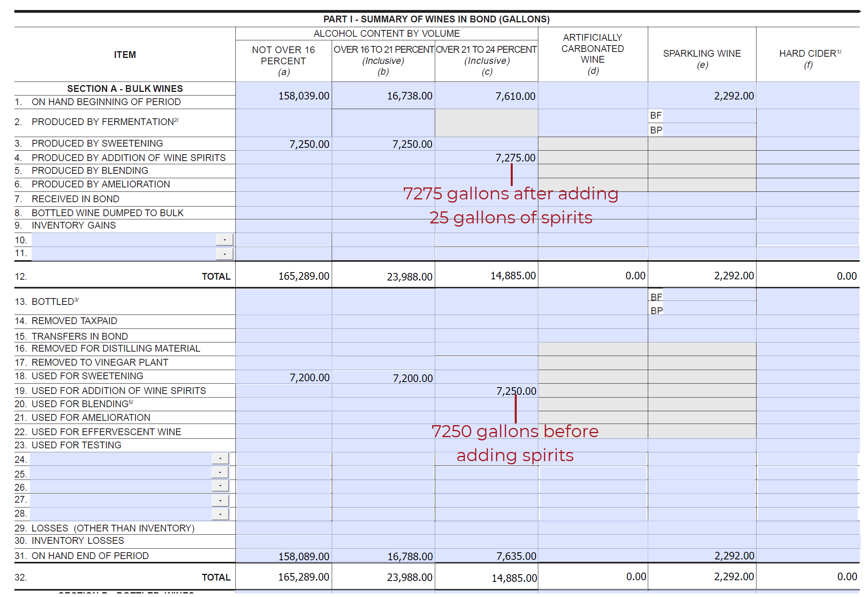
Task: Select the On Hand Beginning column (c) field 7,610.00
Action: pyautogui.click(x=486, y=96)
